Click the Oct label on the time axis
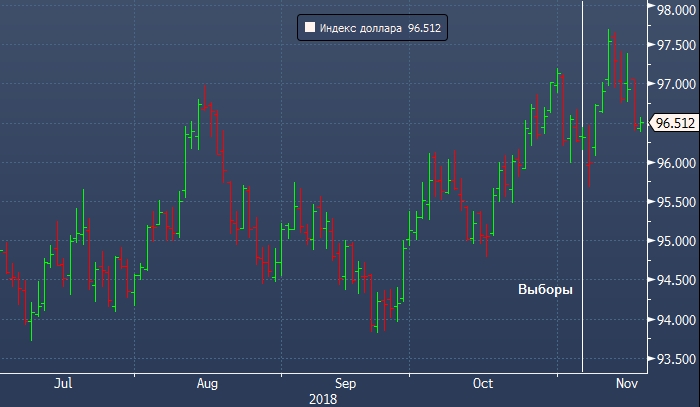This screenshot has width=700, height=407. pos(483,384)
